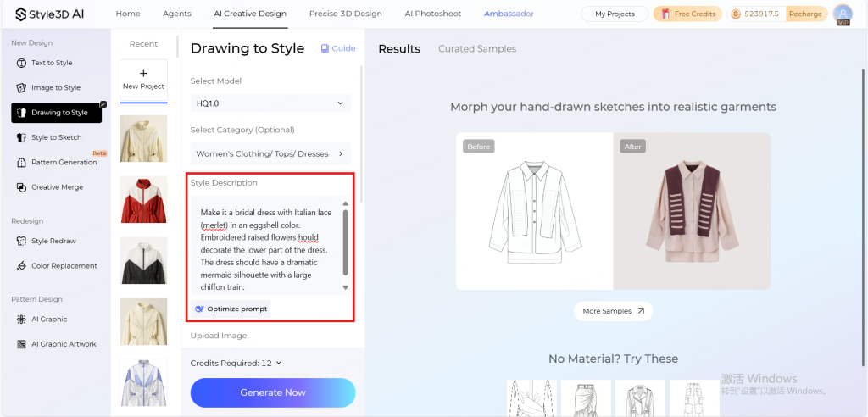Open the Style Redraw icon
The width and height of the screenshot is (868, 417).
pos(21,241)
